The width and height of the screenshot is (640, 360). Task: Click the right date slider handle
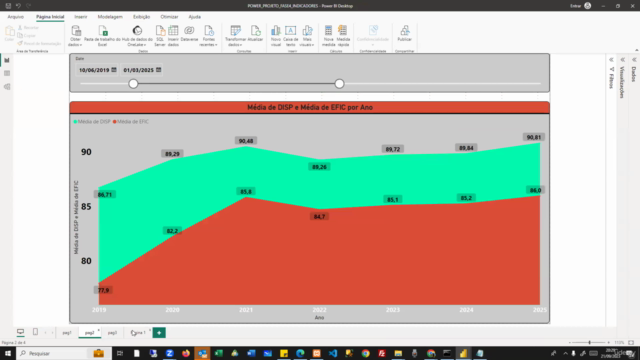coord(339,84)
